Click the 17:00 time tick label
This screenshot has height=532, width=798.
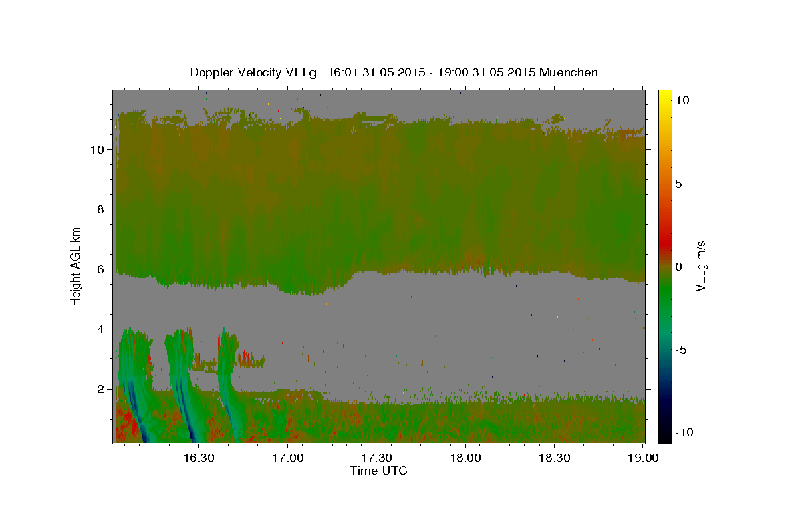tap(287, 458)
